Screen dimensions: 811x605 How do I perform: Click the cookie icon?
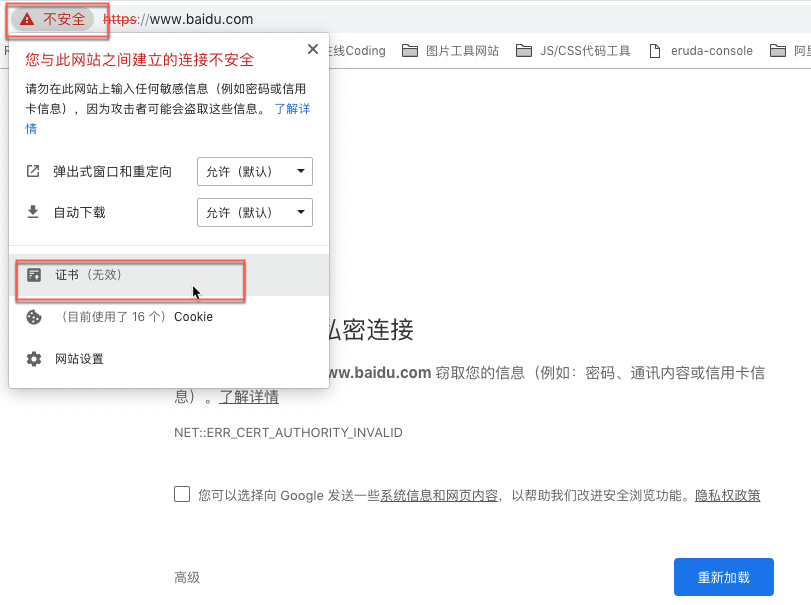[x=34, y=317]
